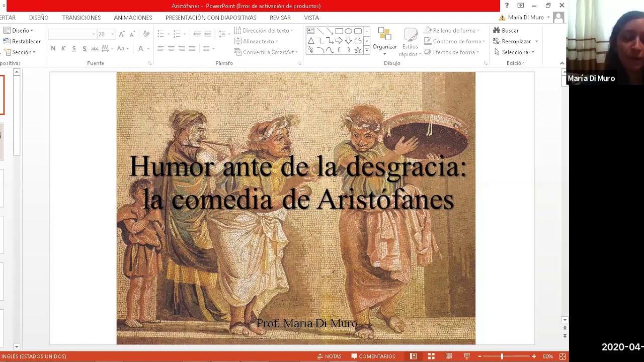Center align text
Screen dimensions: 644x362
pyautogui.click(x=171, y=49)
